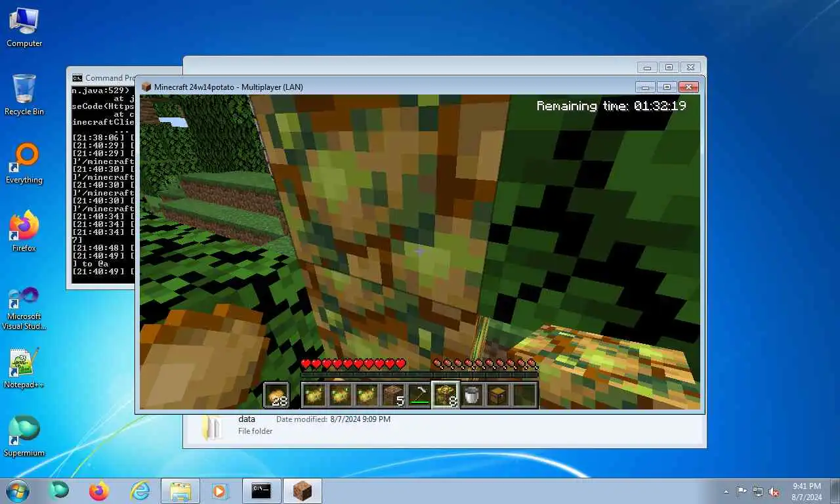Click the muted volume tray icon
840x504 pixels.
click(774, 491)
